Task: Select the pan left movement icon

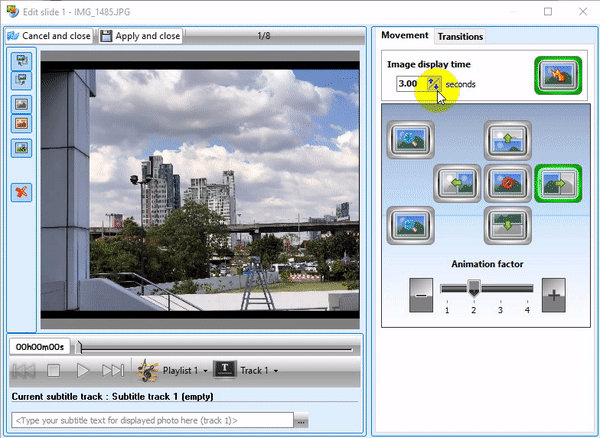Action: [457, 183]
